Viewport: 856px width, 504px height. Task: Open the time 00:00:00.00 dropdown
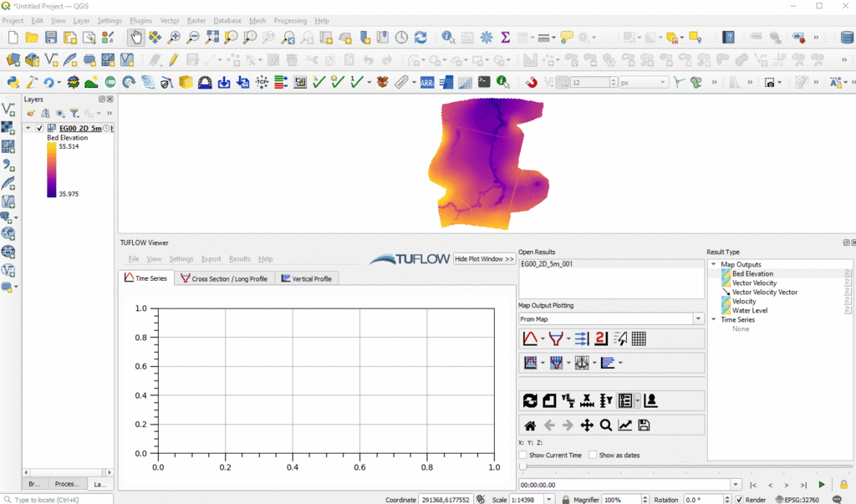pyautogui.click(x=736, y=485)
